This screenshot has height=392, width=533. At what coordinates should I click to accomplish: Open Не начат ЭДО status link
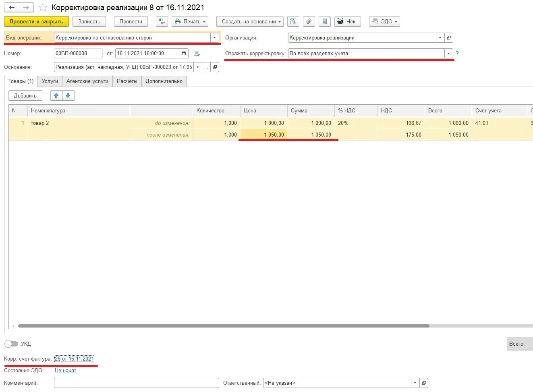click(65, 370)
